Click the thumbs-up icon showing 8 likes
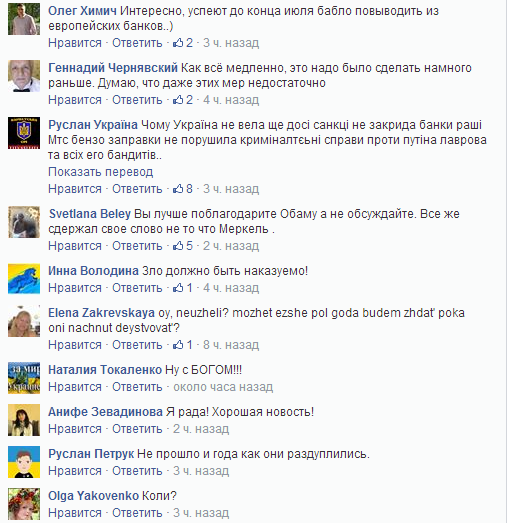Image resolution: width=507 pixels, height=523 pixels. [178, 189]
